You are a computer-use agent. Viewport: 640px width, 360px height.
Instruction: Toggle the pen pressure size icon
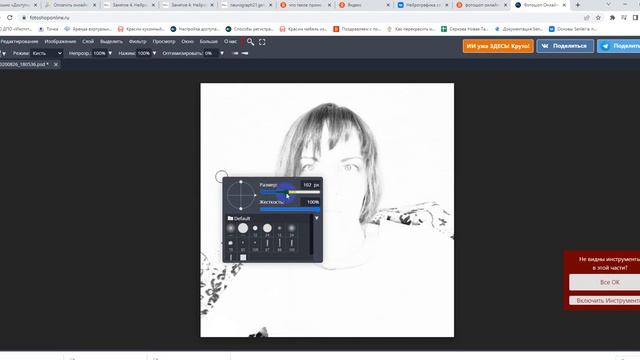pyautogui.click(x=235, y=53)
